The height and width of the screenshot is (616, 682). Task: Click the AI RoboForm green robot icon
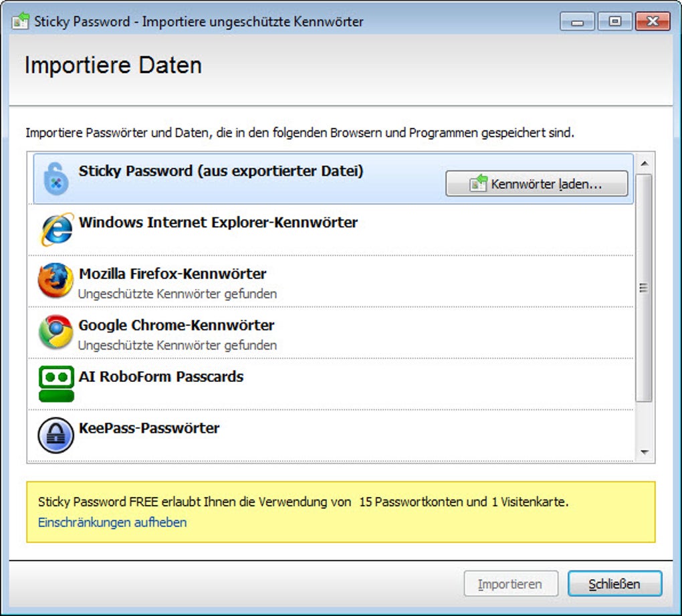pyautogui.click(x=57, y=383)
